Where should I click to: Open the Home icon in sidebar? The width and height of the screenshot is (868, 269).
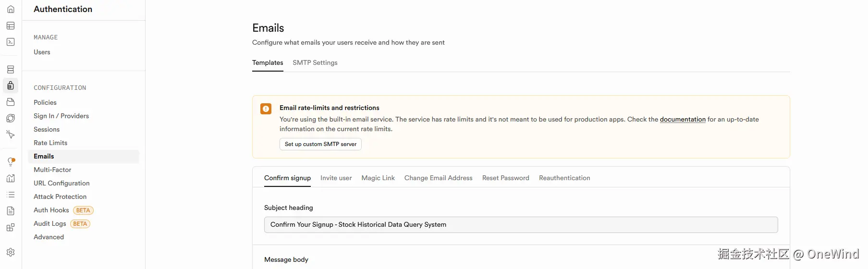coord(11,9)
